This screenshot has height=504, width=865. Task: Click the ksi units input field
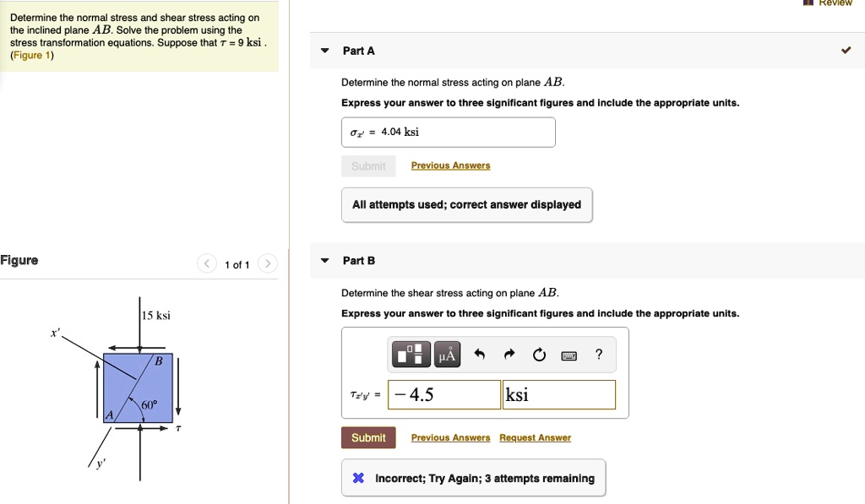558,394
